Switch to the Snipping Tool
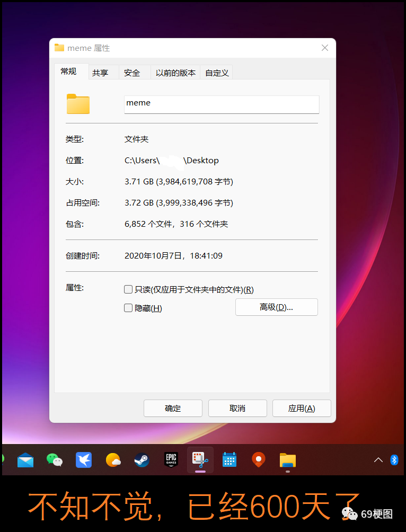The width and height of the screenshot is (406, 532). coord(200,460)
